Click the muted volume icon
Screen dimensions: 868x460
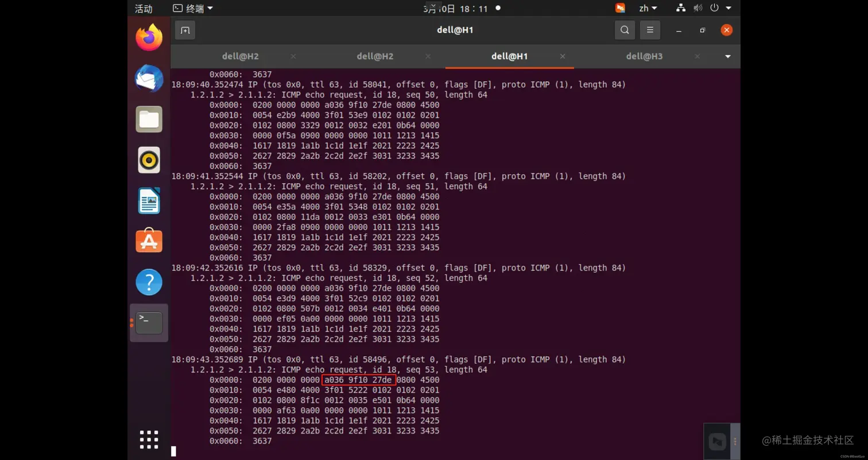(x=697, y=8)
